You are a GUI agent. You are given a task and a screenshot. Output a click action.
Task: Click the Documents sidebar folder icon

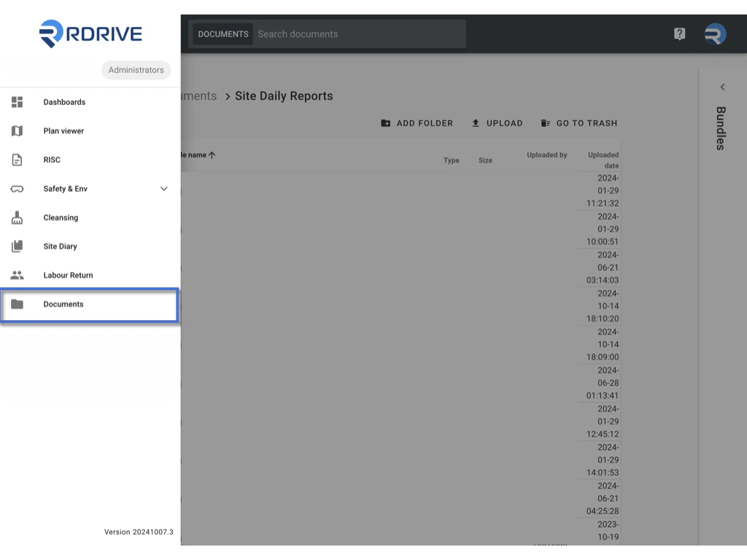click(17, 304)
